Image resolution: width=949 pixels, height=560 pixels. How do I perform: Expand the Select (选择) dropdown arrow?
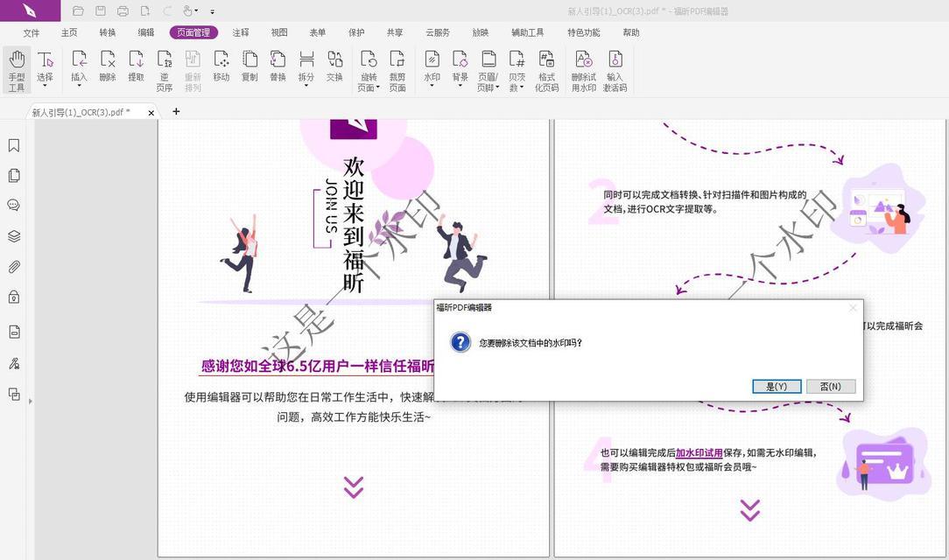45,86
